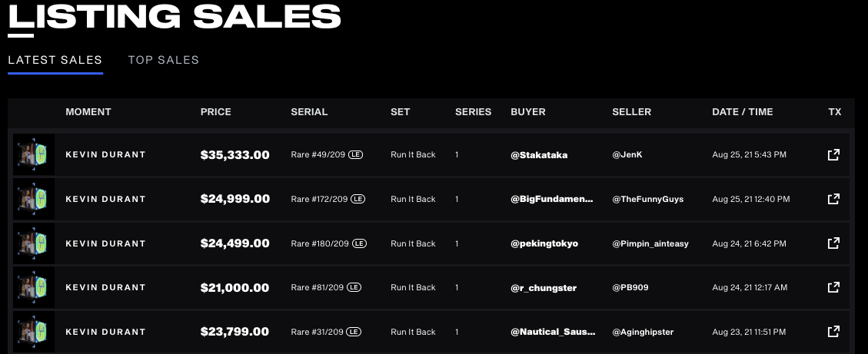Image resolution: width=868 pixels, height=354 pixels.
Task: Open transaction link for $24,999.00 sale
Action: pos(833,199)
